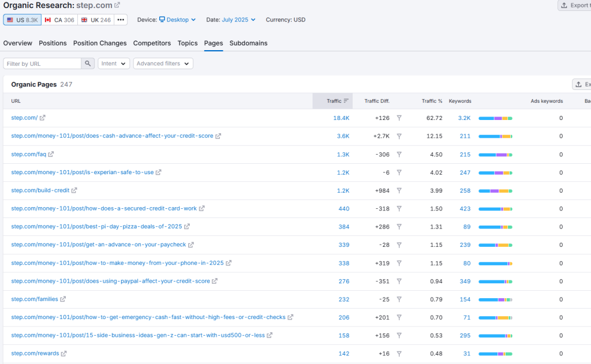Click the keyword intent color bar for step.com/faq
This screenshot has height=364, width=591.
(x=495, y=155)
